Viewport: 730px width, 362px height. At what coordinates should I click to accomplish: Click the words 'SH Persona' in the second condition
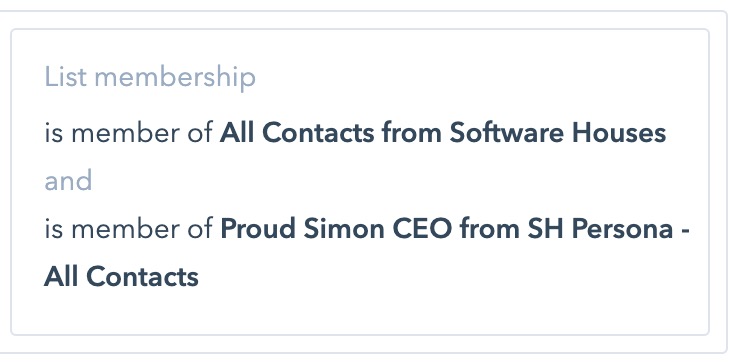pos(601,229)
